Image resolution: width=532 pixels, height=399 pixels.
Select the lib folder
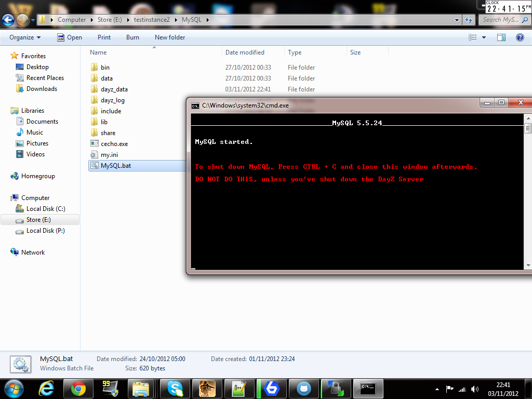pos(104,122)
